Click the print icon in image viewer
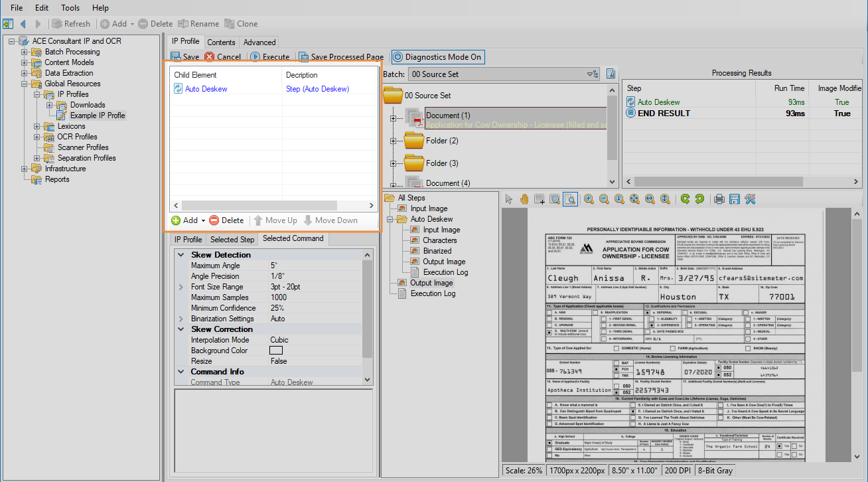 tap(719, 199)
